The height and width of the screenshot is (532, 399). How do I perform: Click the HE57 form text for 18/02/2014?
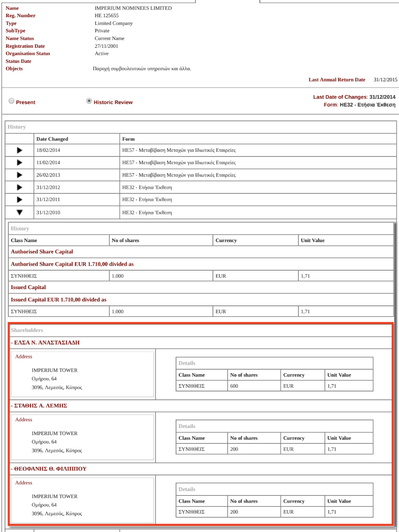point(179,150)
